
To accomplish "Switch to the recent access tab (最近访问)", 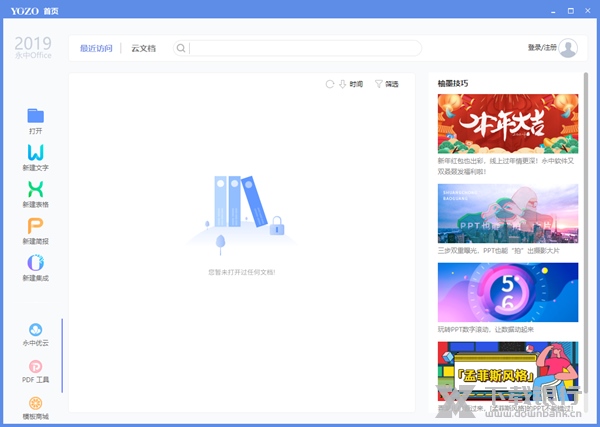I will 97,48.
